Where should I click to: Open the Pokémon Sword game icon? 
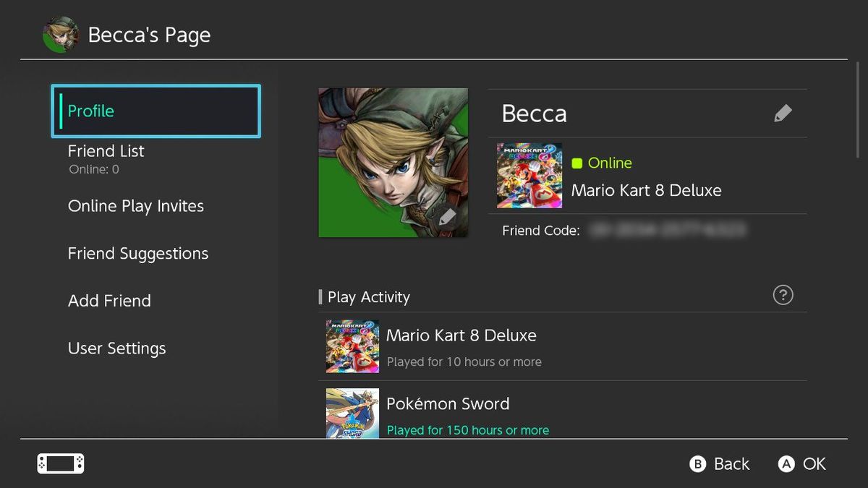[352, 414]
